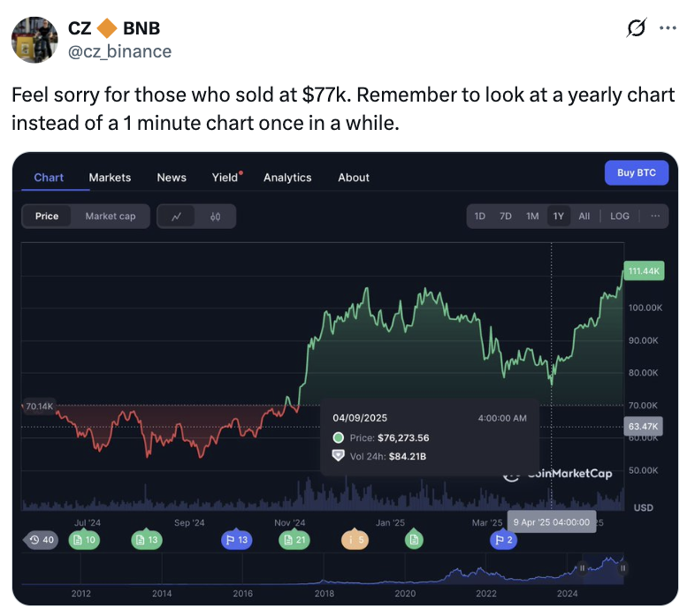Select the line chart view icon
This screenshot has width=687, height=616.
tap(176, 217)
